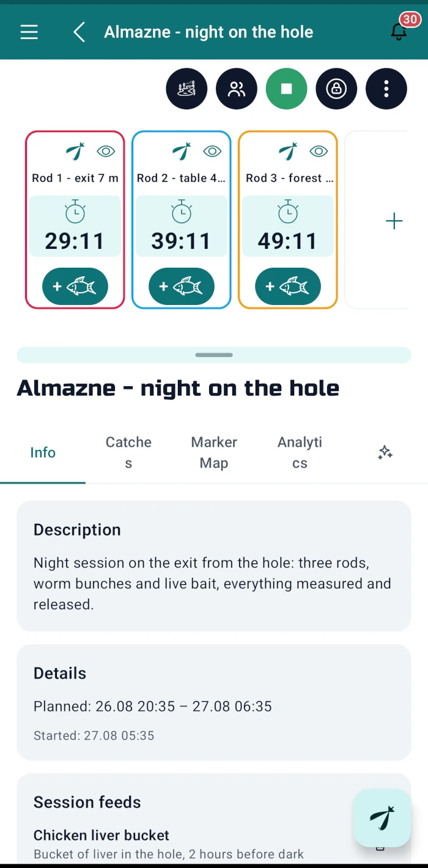Open the session participants icon
Viewport: 428px width, 868px height.
(237, 89)
